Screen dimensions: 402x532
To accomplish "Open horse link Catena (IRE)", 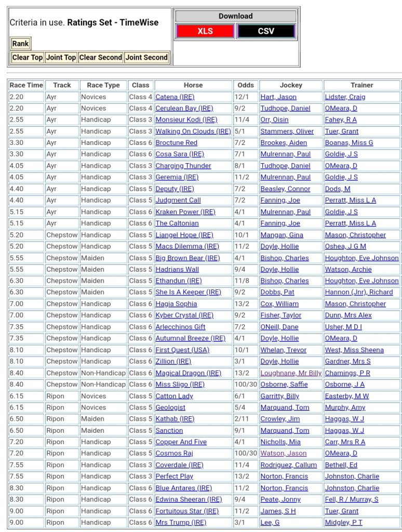I will pyautogui.click(x=175, y=97).
